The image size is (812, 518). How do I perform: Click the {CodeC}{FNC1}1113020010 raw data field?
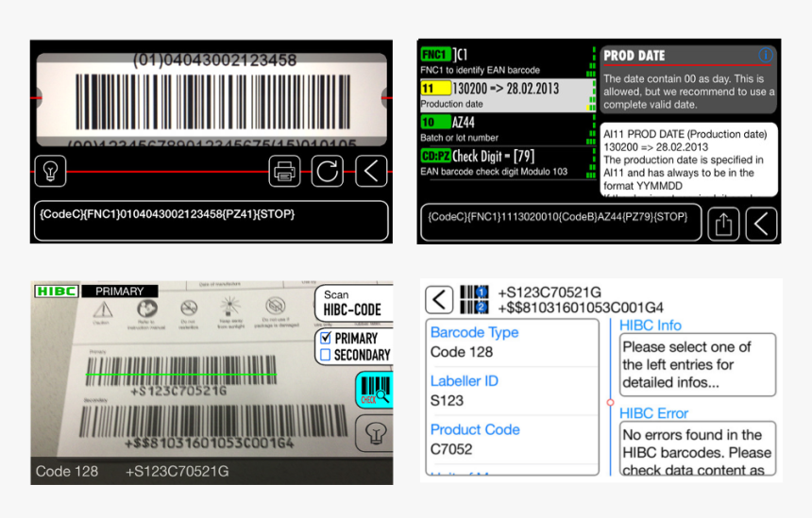pos(562,223)
